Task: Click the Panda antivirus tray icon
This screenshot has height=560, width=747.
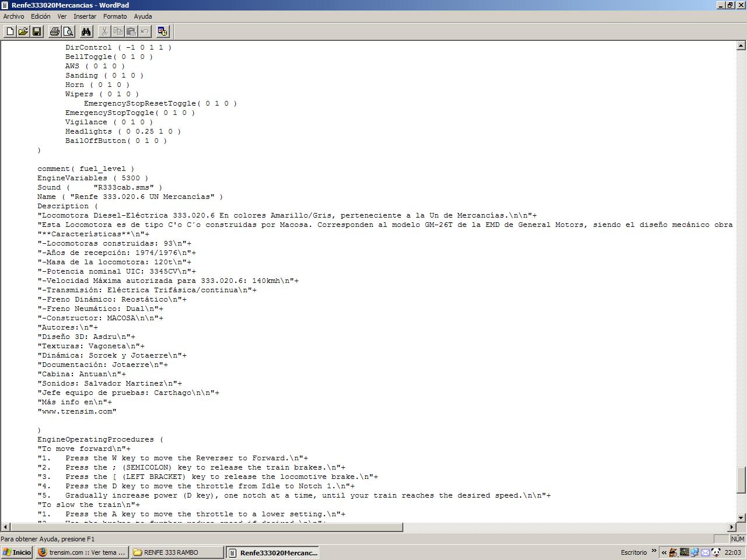Action: pyautogui.click(x=715, y=552)
